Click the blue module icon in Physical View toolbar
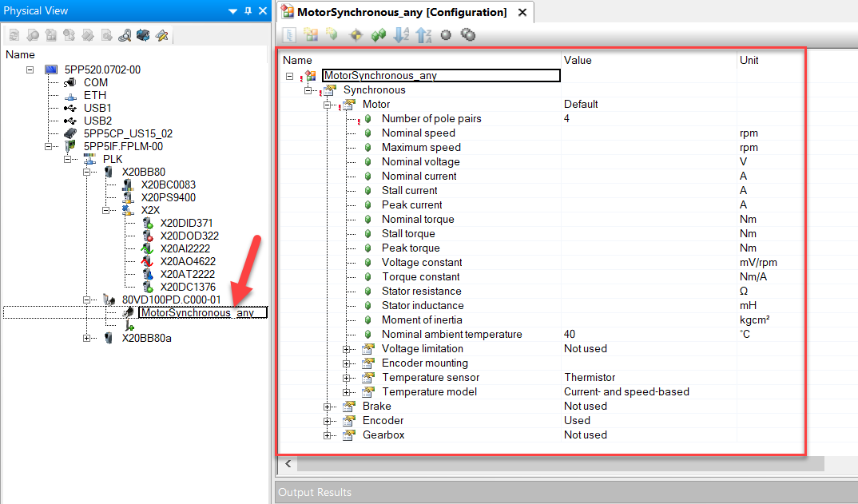Image resolution: width=858 pixels, height=504 pixels. tap(143, 36)
